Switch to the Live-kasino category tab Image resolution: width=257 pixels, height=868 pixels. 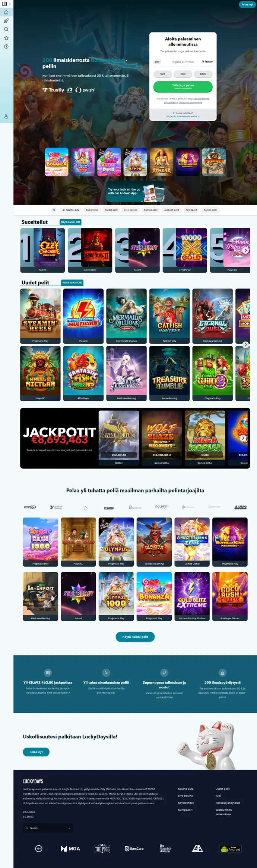pos(131,210)
